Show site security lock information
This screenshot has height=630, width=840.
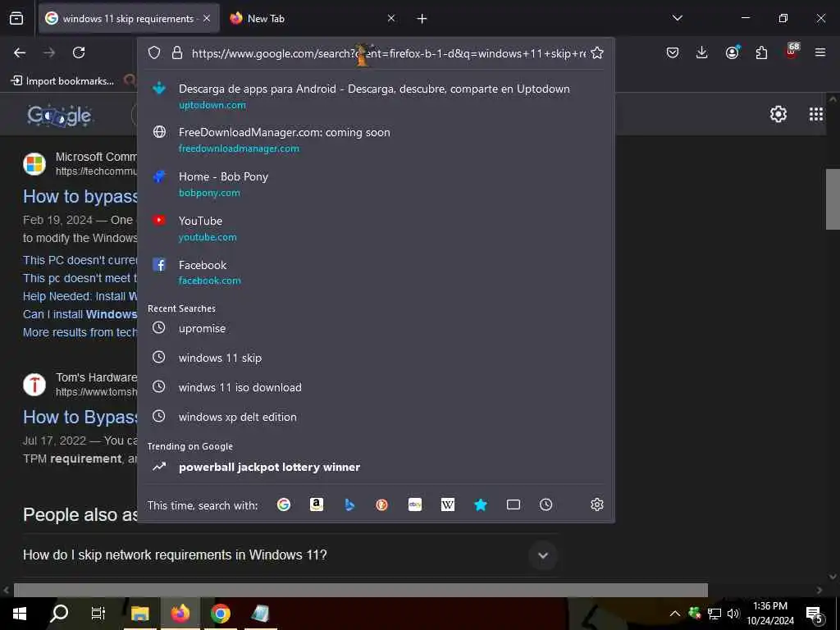point(177,53)
